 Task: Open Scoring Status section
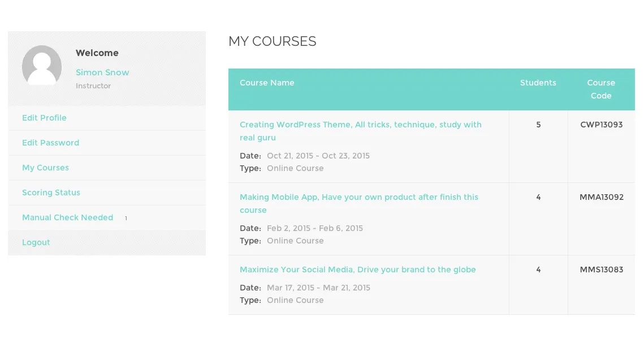point(51,193)
